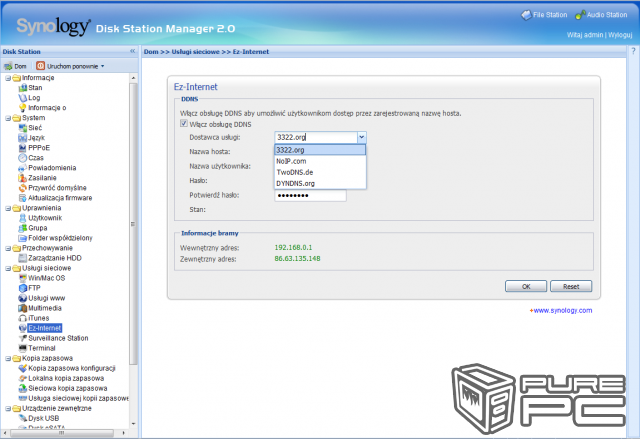Open the Grupa group icon
Screen dimensions: 640x439
point(23,228)
